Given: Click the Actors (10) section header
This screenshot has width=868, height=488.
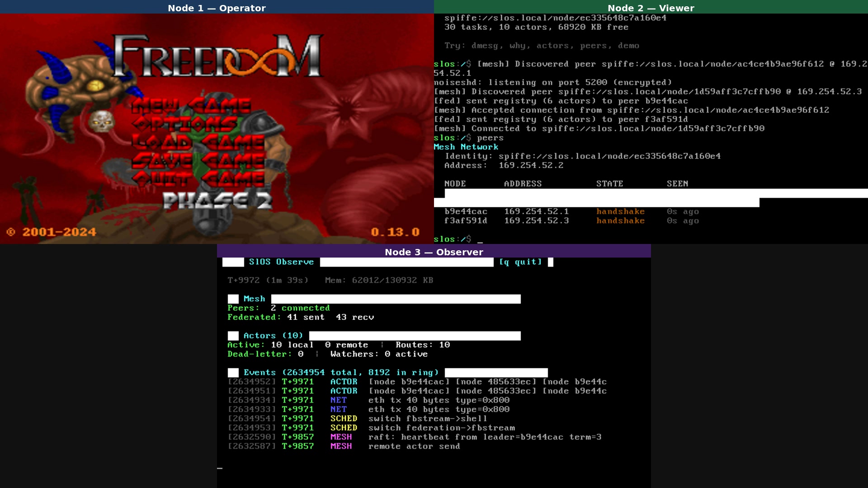Looking at the screenshot, I should pos(273,336).
